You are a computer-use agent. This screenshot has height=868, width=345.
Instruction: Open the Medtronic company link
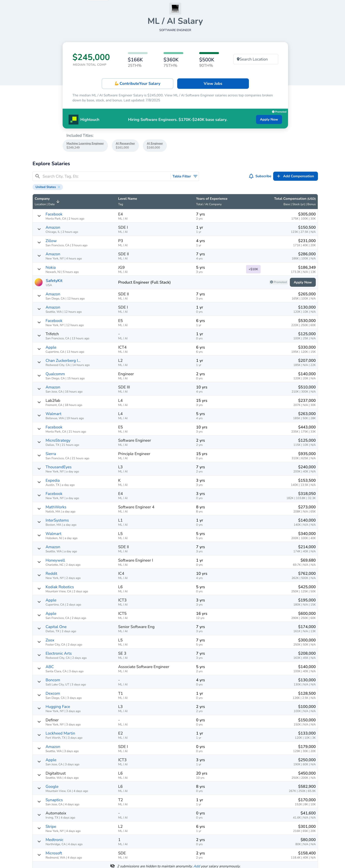pos(54,840)
